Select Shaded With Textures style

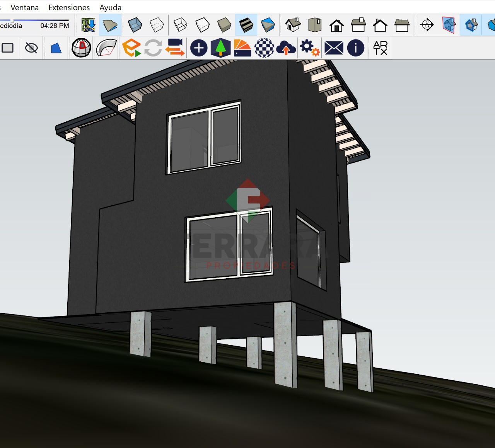pyautogui.click(x=246, y=25)
